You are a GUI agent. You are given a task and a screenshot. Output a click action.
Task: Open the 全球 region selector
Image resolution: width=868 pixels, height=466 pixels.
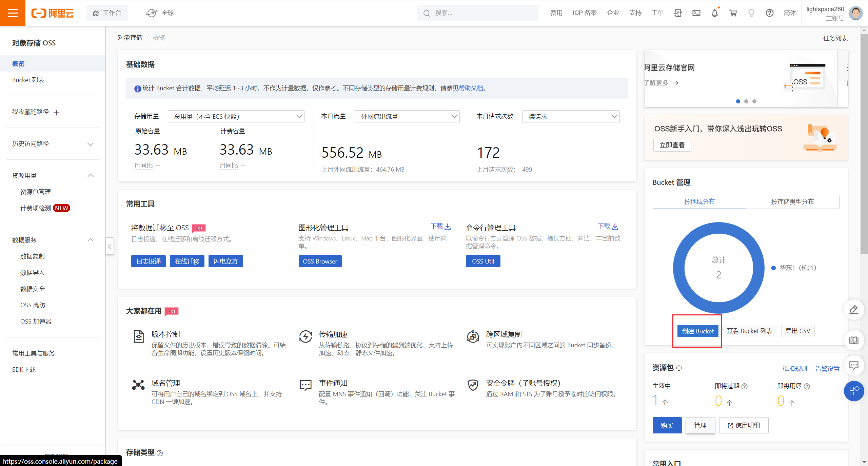(160, 13)
